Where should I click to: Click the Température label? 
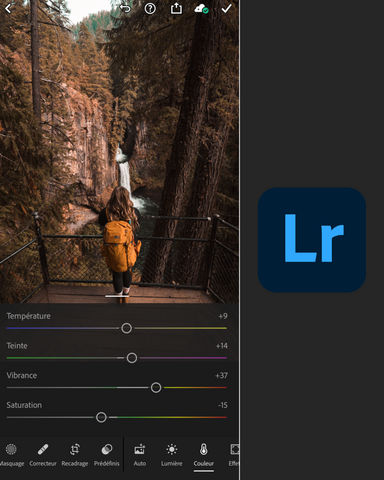tap(29, 316)
